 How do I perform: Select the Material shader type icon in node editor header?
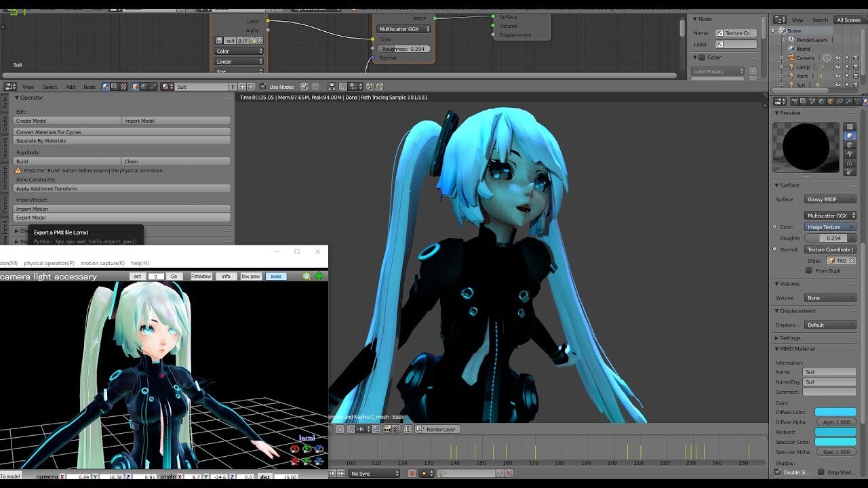point(105,87)
